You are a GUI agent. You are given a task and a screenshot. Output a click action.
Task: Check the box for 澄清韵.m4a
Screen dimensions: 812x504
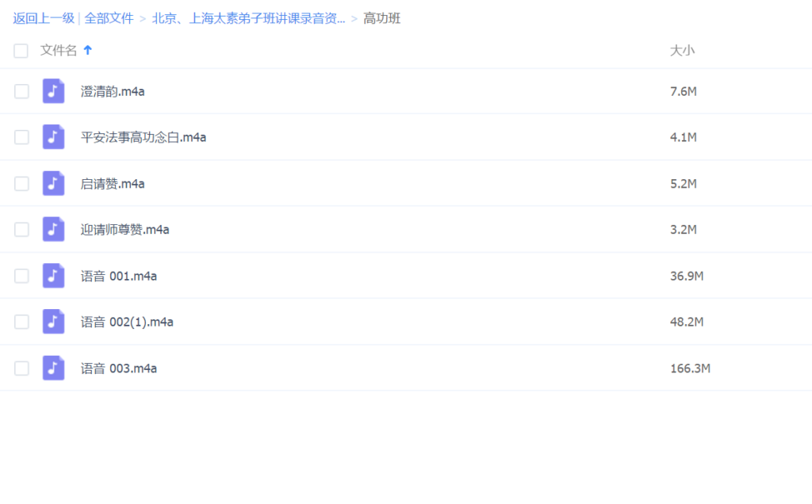pyautogui.click(x=21, y=91)
